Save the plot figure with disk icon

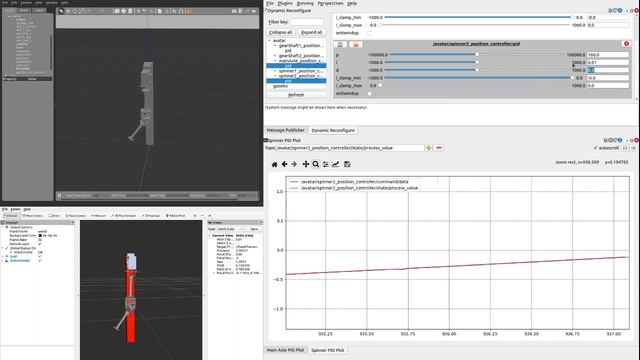pyautogui.click(x=347, y=164)
